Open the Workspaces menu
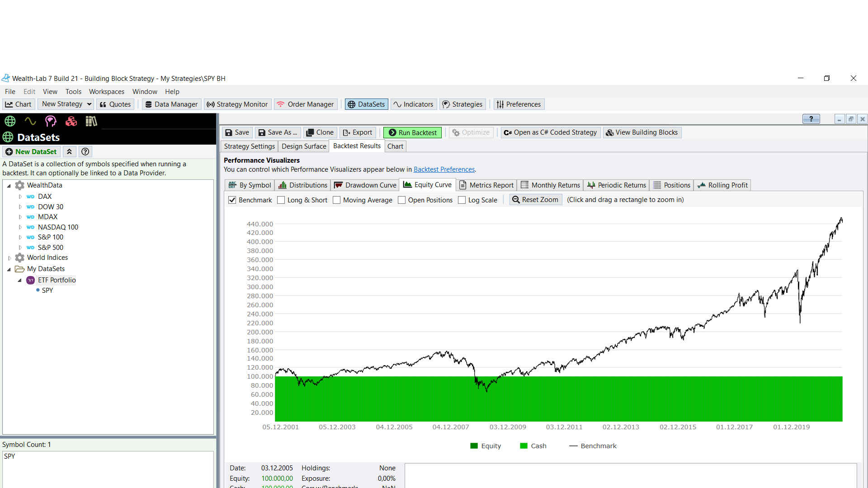Screen dimensions: 868x488 point(106,92)
